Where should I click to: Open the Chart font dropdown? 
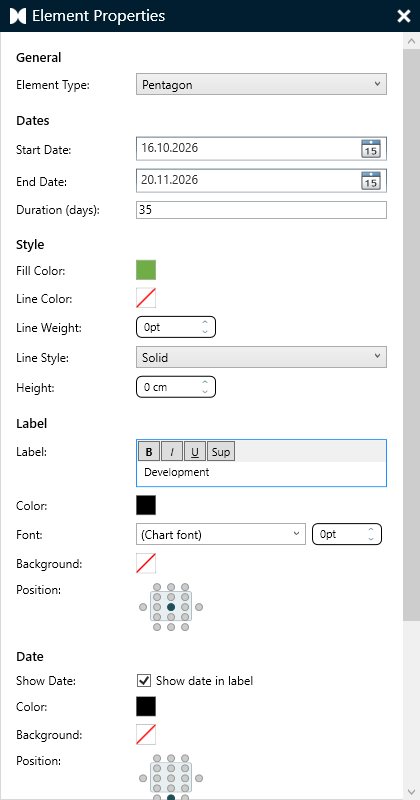[x=221, y=534]
